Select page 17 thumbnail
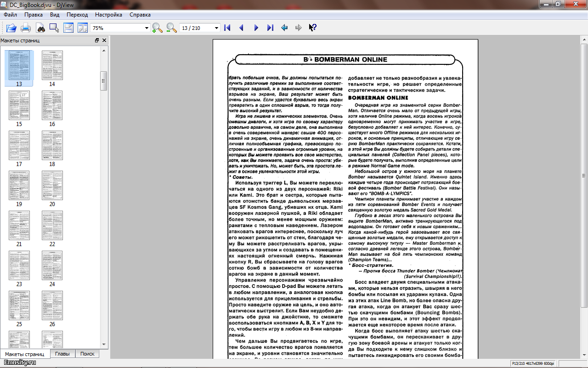Viewport: 588px width, 368px height. click(19, 148)
